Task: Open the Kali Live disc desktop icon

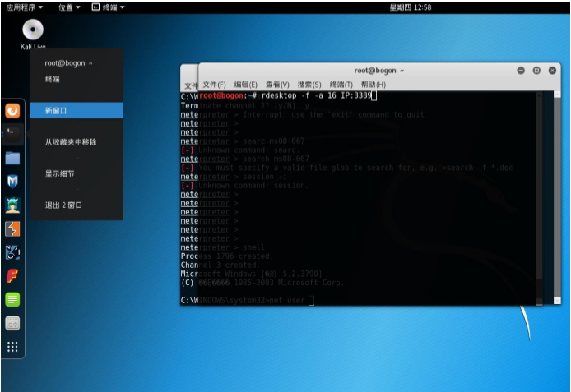Action: (x=33, y=35)
